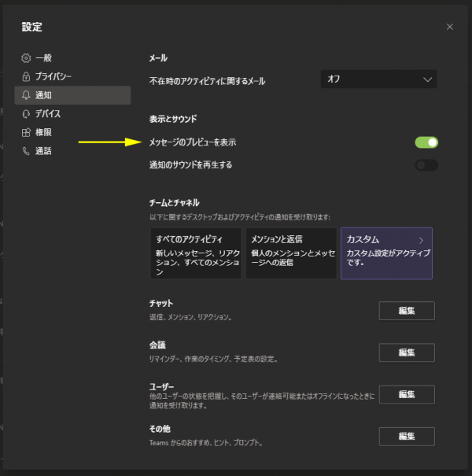The height and width of the screenshot is (476, 472).
Task: Click the gear icon beside 一般
Action: tap(26, 58)
